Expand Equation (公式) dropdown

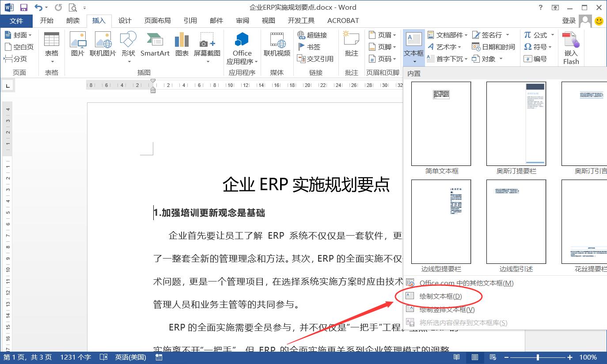pos(539,35)
